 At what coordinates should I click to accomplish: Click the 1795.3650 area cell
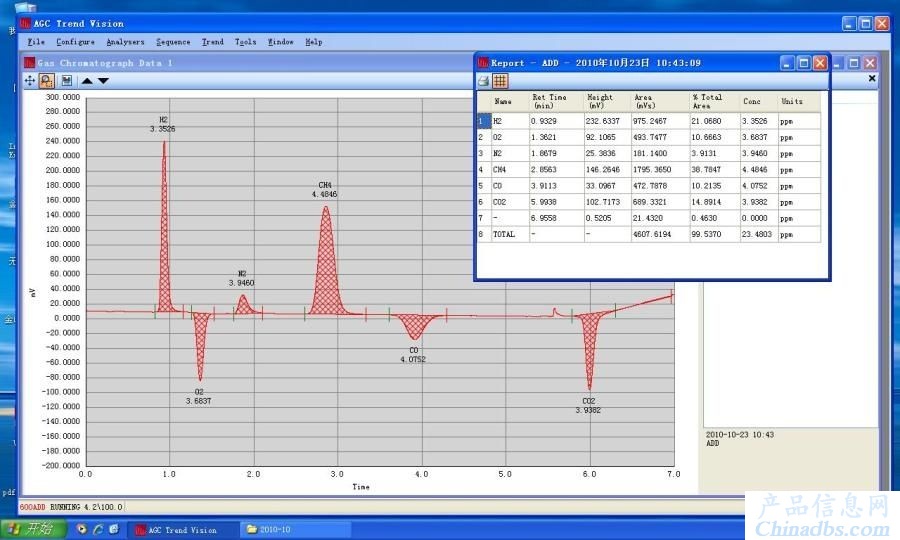pos(660,169)
